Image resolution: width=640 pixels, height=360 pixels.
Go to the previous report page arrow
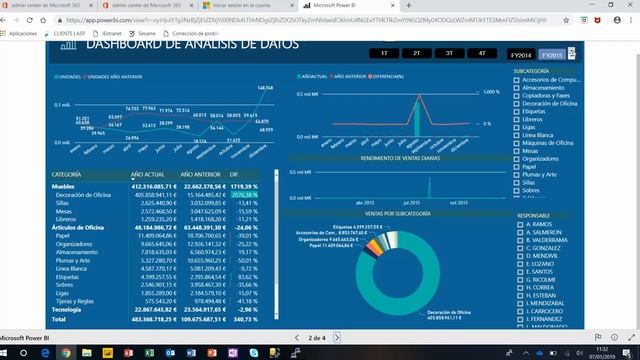point(297,338)
